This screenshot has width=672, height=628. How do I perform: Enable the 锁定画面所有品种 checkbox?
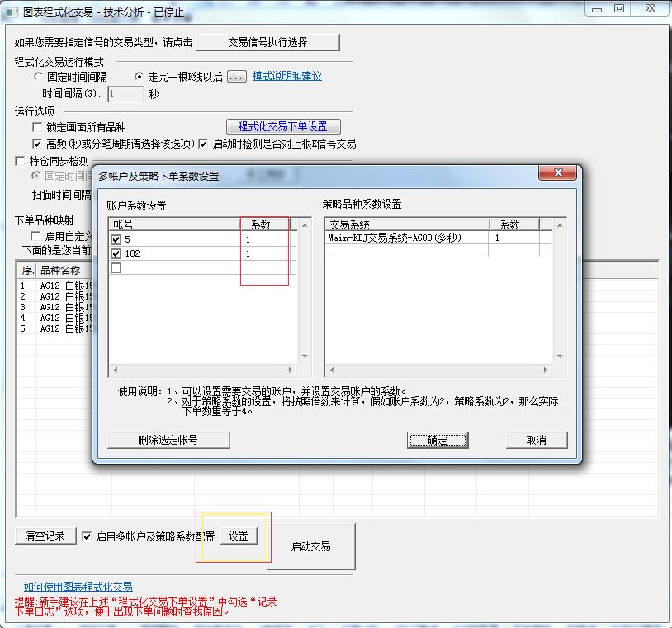(x=37, y=127)
